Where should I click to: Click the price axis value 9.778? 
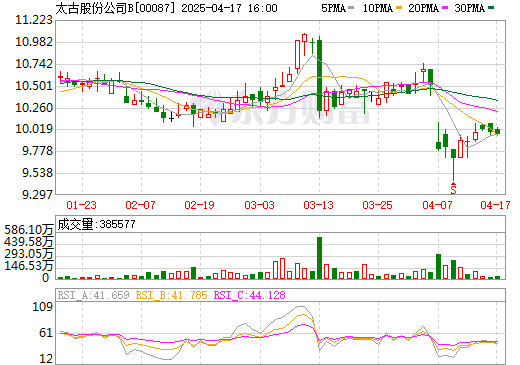click(37, 151)
